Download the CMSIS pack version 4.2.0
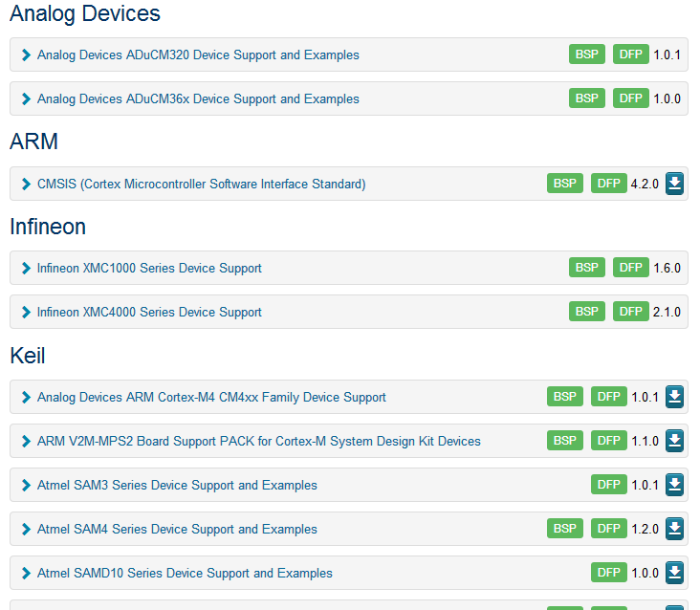This screenshot has width=700, height=610. [674, 184]
